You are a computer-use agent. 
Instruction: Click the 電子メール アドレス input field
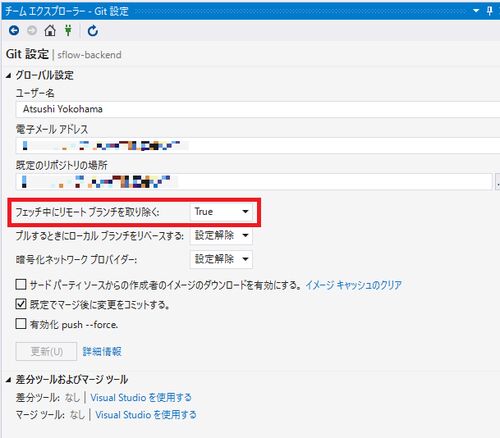pos(258,146)
